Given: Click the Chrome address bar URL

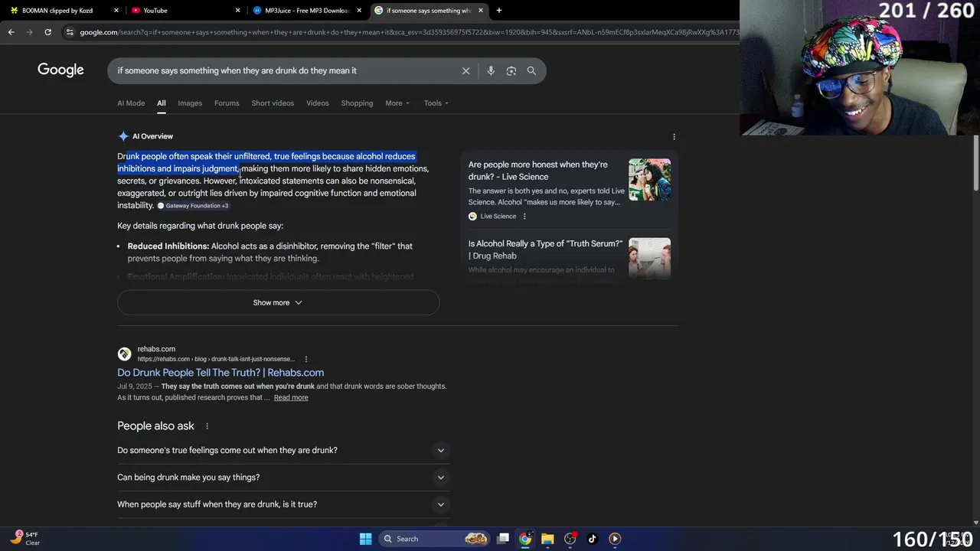Looking at the screenshot, I should point(409,32).
